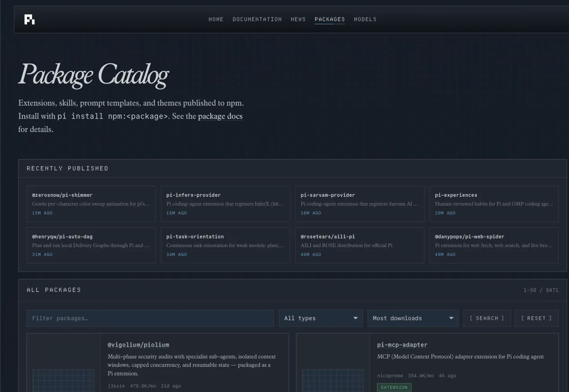
Task: Click the 15M AGO timestamp under pi-shimmer
Action: pyautogui.click(x=42, y=213)
